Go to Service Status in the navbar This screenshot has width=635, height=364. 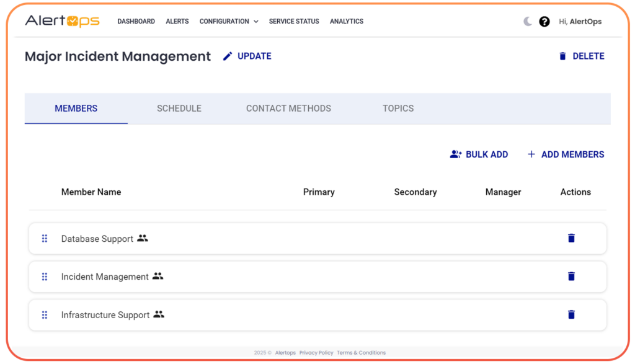pyautogui.click(x=293, y=21)
